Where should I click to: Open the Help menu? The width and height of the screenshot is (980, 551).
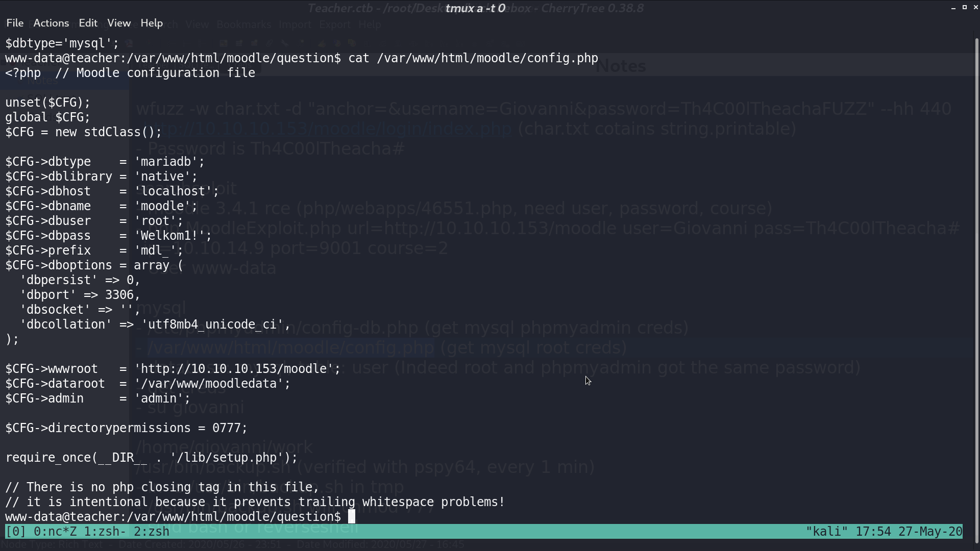(x=152, y=23)
